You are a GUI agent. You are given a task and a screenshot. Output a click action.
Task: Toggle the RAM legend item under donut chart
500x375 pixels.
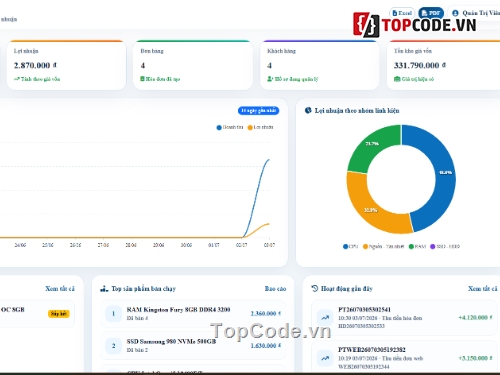point(417,246)
